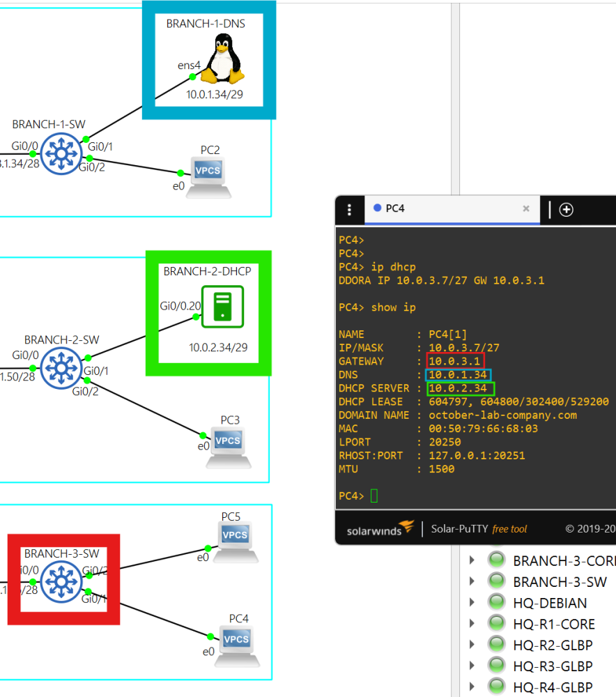Expand the HQ-R1-CORE tree node
616x697 pixels.
472,624
